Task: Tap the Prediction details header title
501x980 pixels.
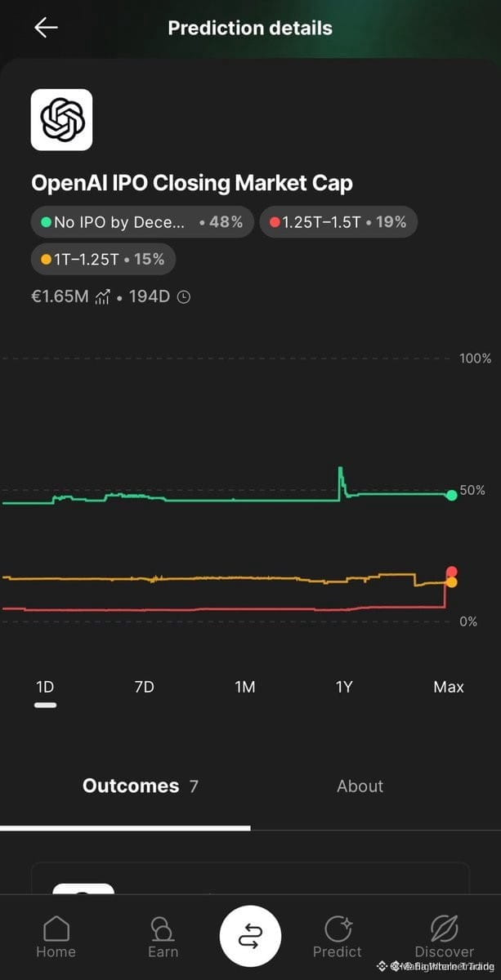Action: [250, 28]
